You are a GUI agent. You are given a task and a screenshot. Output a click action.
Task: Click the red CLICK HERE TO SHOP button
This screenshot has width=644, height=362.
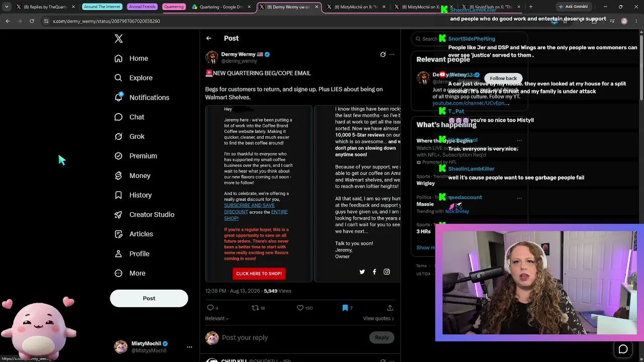259,274
